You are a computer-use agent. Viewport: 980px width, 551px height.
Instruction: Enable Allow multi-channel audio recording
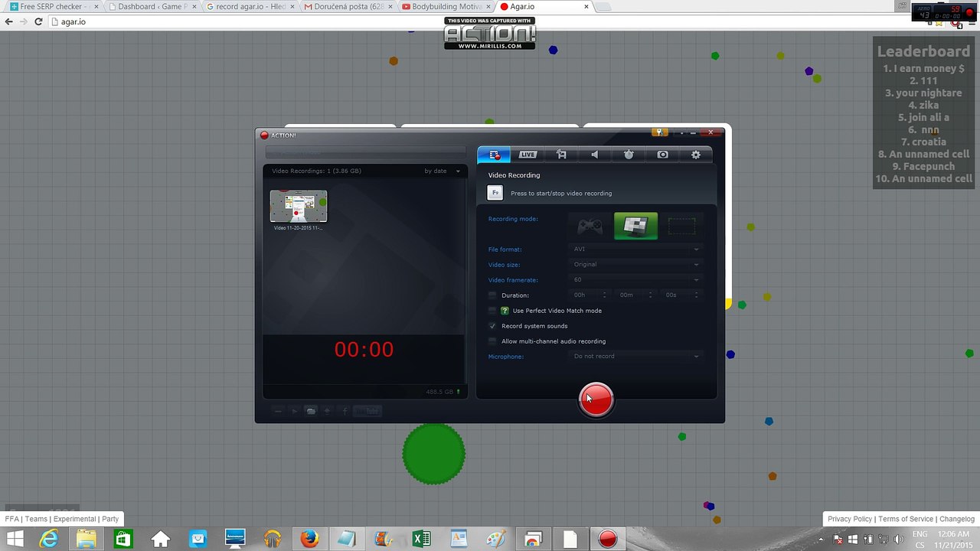[x=492, y=341]
